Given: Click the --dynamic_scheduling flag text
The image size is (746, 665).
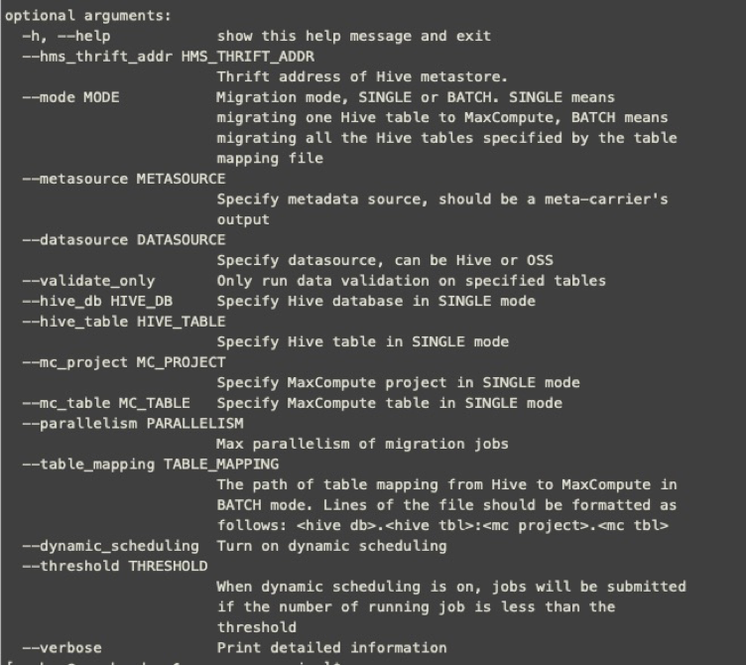Looking at the screenshot, I should tap(110, 546).
